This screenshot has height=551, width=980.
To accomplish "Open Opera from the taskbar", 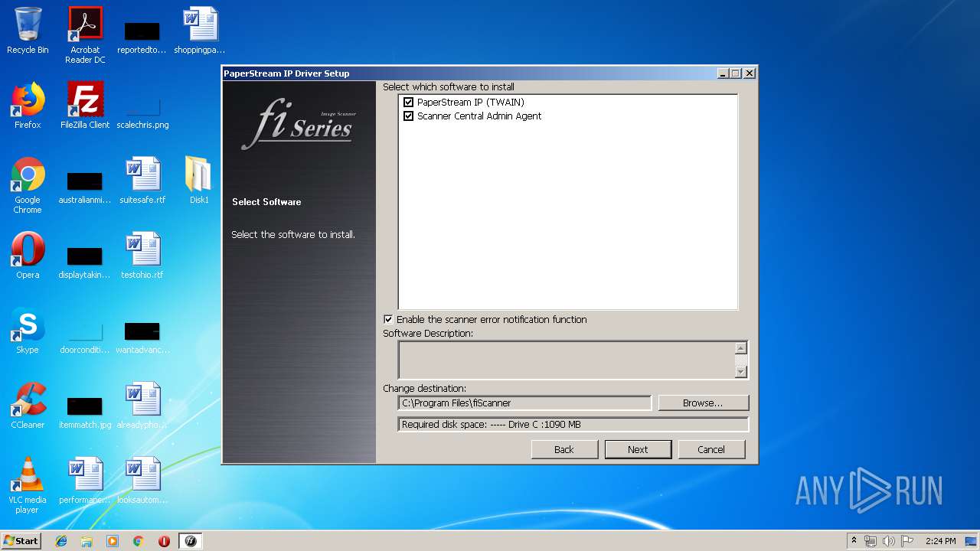I will (x=164, y=541).
